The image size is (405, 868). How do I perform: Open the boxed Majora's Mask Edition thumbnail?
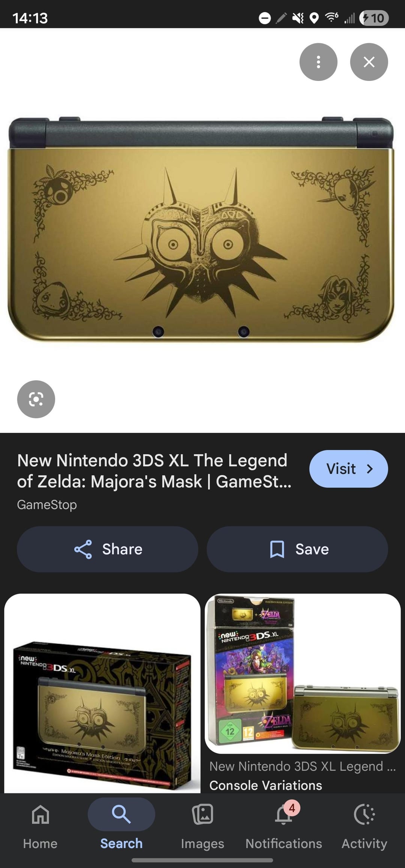coord(102,693)
